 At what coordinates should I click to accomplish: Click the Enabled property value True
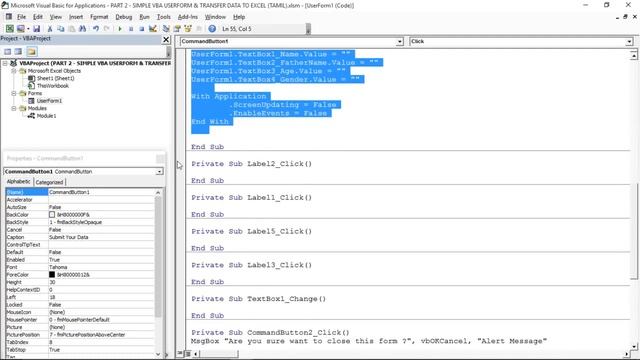[x=54, y=260]
